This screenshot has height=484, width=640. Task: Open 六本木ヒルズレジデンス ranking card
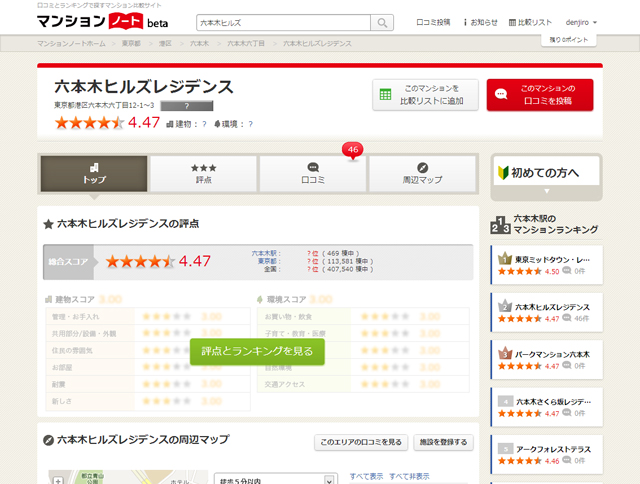tap(547, 312)
